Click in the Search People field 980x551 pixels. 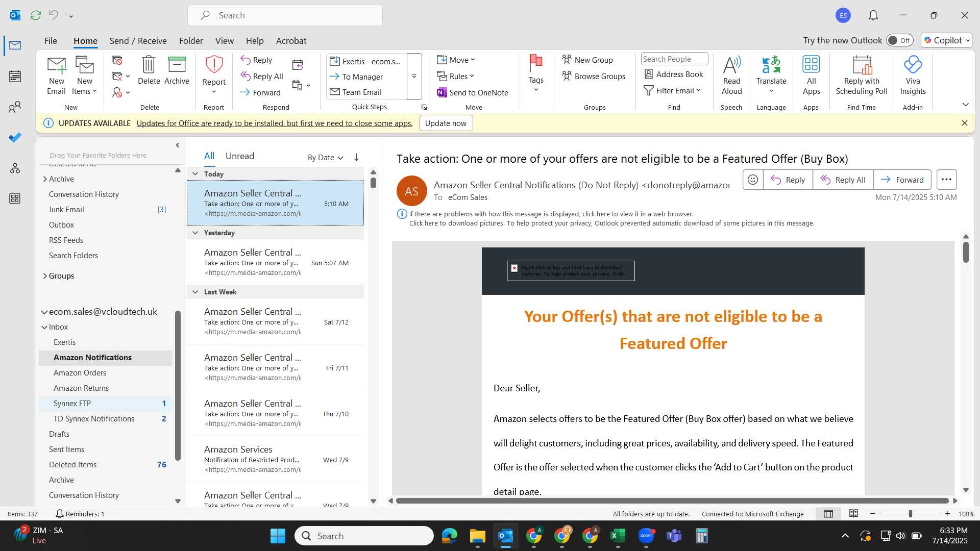674,59
